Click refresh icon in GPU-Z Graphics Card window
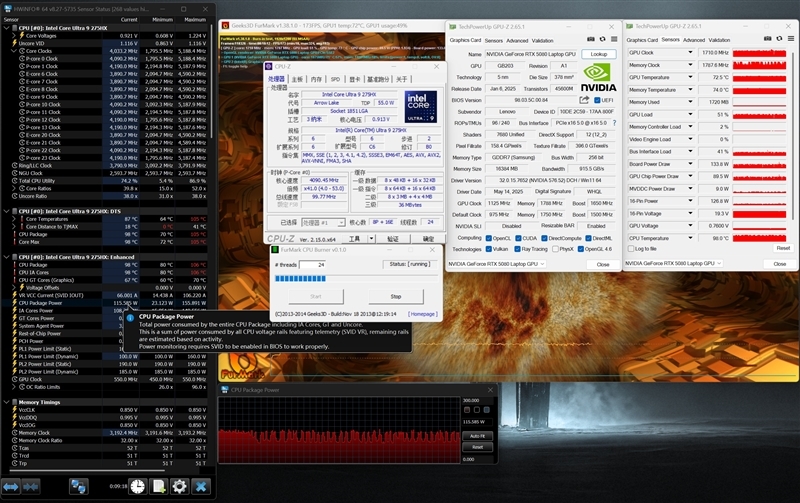The width and height of the screenshot is (800, 503). coord(603,39)
